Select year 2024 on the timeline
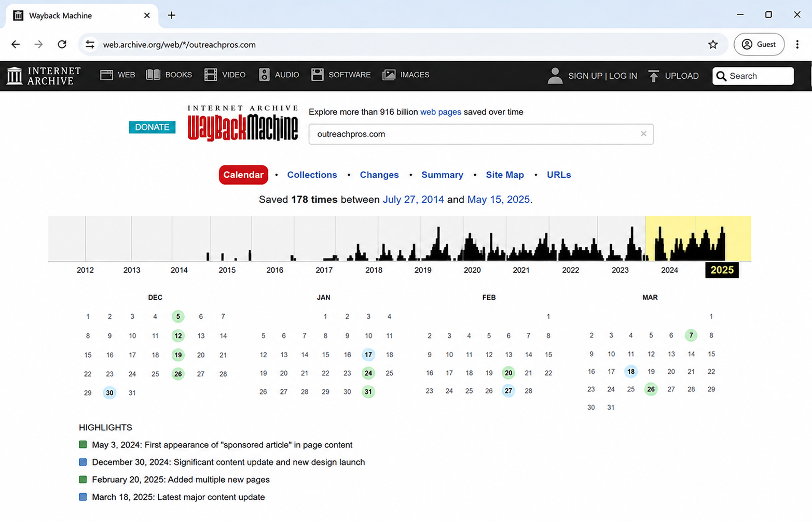Image resolution: width=812 pixels, height=521 pixels. point(669,270)
